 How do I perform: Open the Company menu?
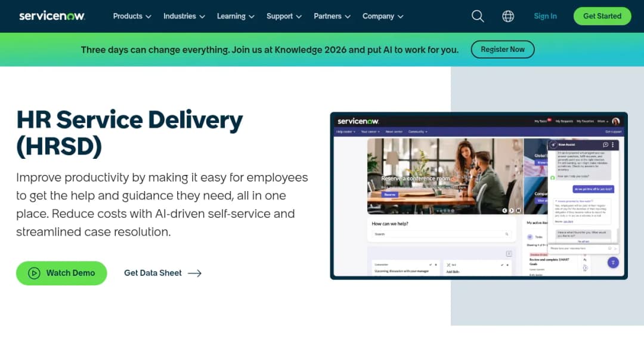(383, 16)
